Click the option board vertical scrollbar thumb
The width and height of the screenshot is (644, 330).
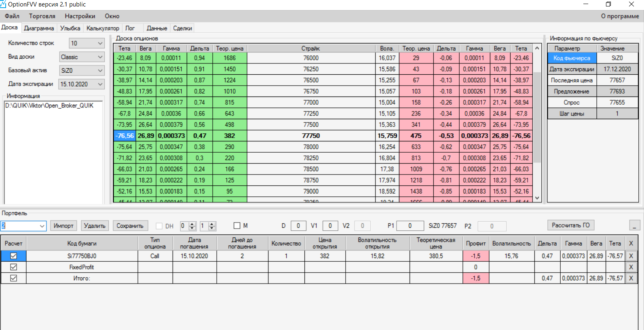tap(537, 117)
